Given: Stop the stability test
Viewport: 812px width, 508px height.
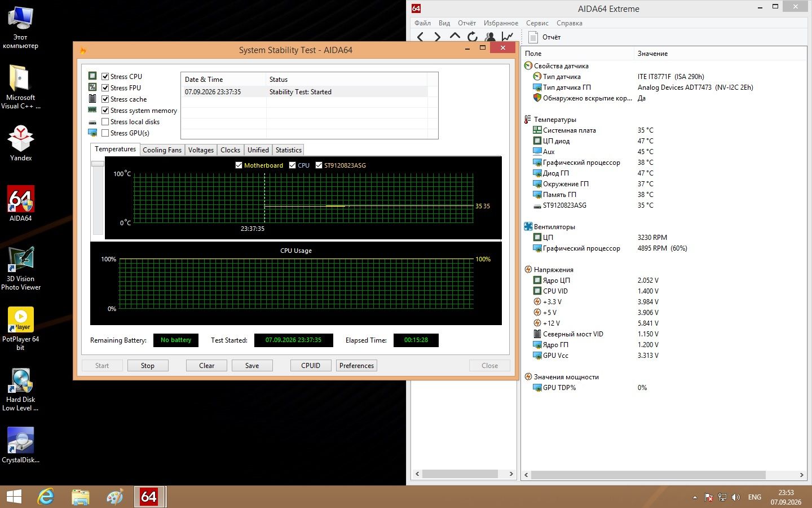Looking at the screenshot, I should (x=148, y=366).
